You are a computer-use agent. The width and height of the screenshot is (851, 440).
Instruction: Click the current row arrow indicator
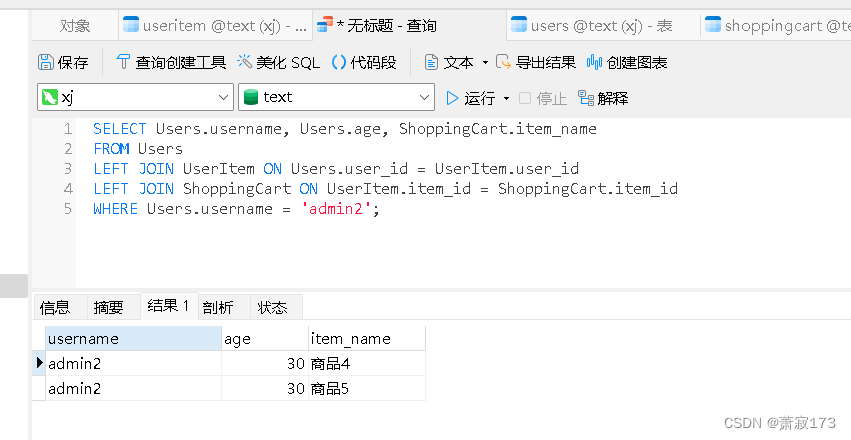coord(39,363)
